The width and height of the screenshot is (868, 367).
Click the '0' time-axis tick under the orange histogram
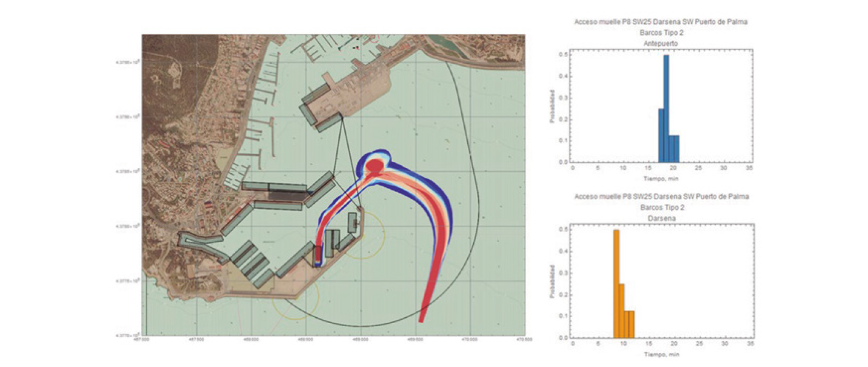[573, 344]
